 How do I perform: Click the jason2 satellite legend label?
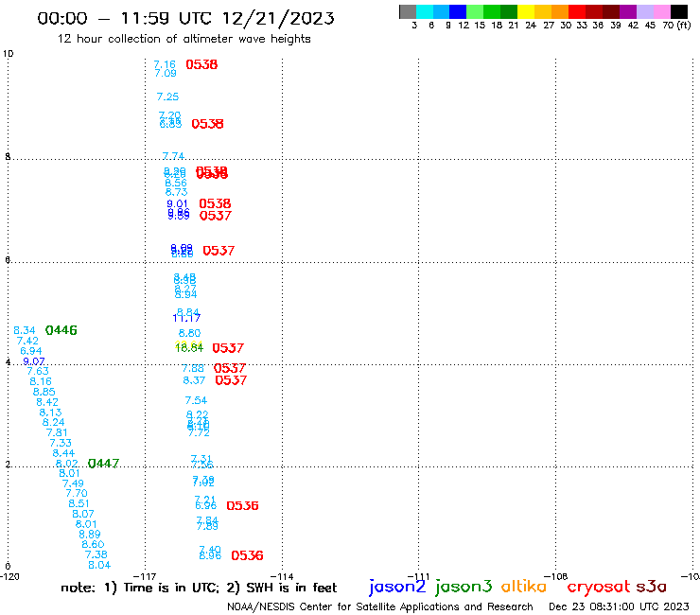397,588
